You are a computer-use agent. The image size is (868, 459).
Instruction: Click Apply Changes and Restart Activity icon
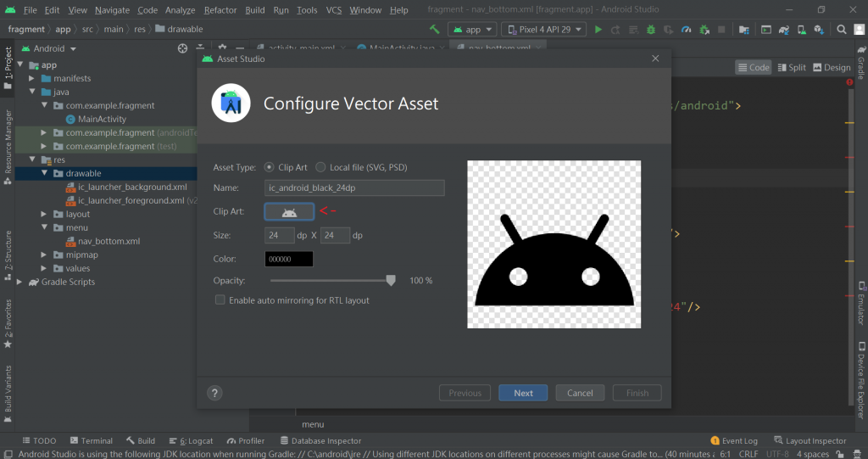pos(615,30)
